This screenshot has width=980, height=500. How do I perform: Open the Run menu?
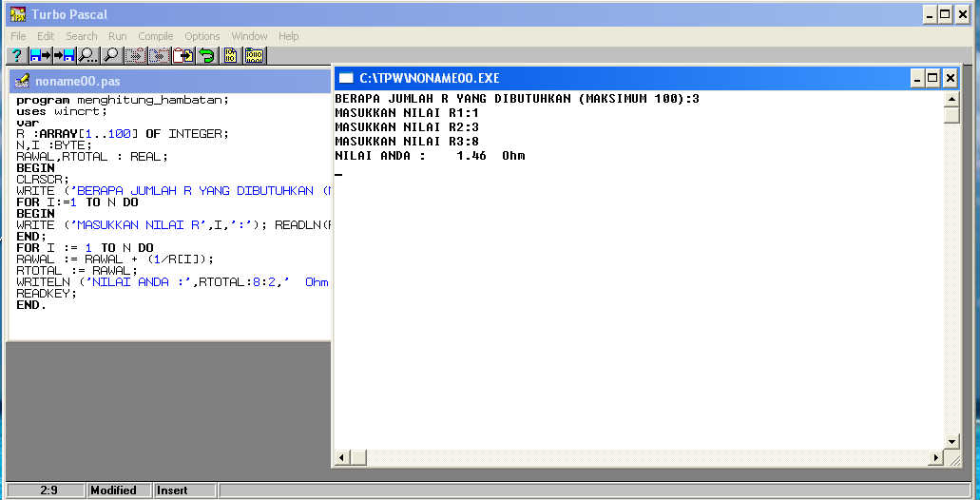(x=118, y=36)
